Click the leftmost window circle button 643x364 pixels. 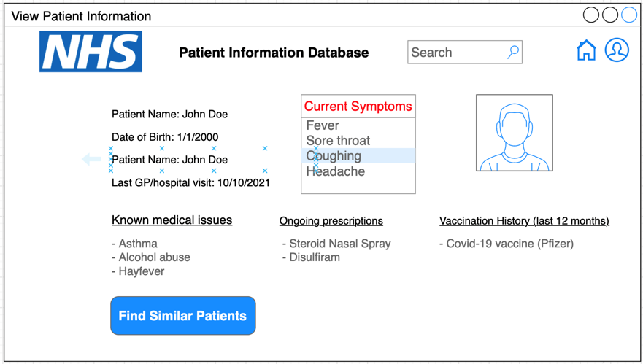click(x=591, y=15)
